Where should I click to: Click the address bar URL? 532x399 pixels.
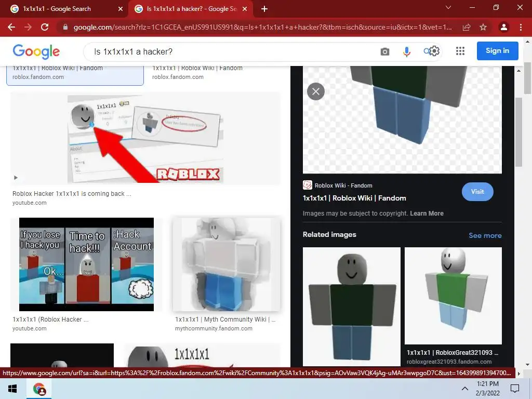point(262,27)
